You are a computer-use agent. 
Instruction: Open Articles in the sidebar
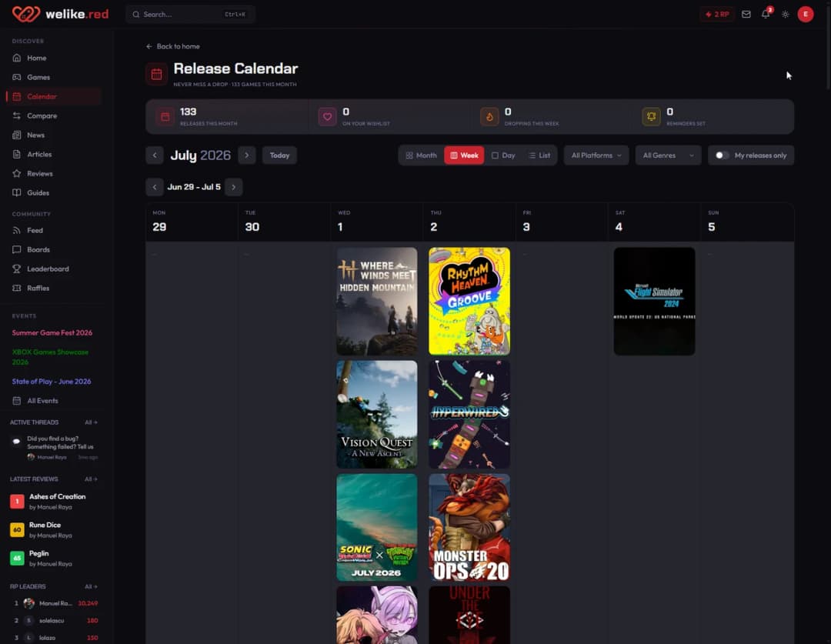(x=53, y=154)
